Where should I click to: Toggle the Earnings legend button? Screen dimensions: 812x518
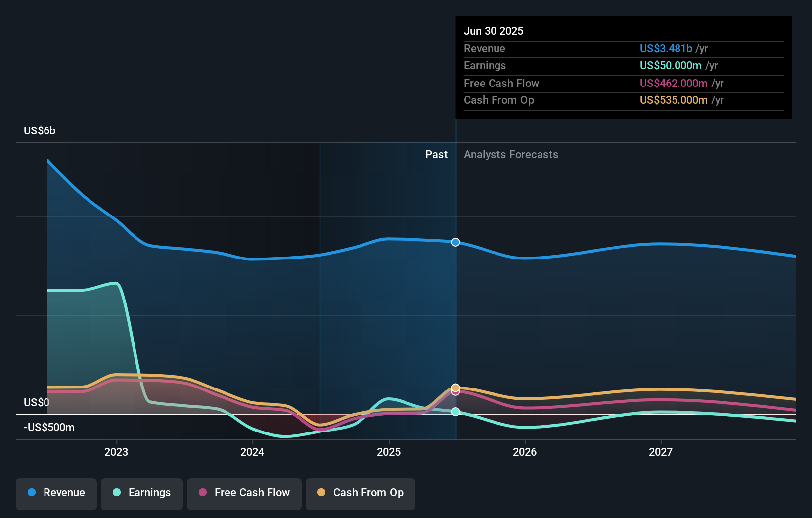click(x=142, y=494)
